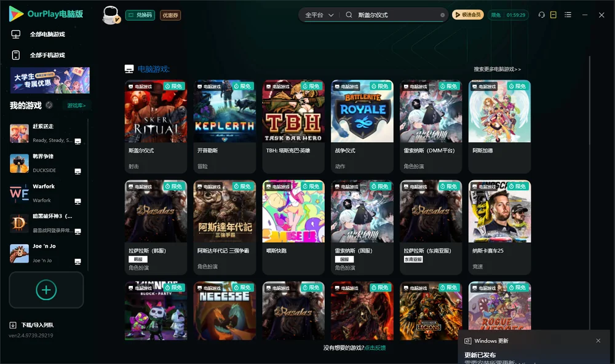Click the 我的游戏 sidebar scrollbar

(88, 194)
